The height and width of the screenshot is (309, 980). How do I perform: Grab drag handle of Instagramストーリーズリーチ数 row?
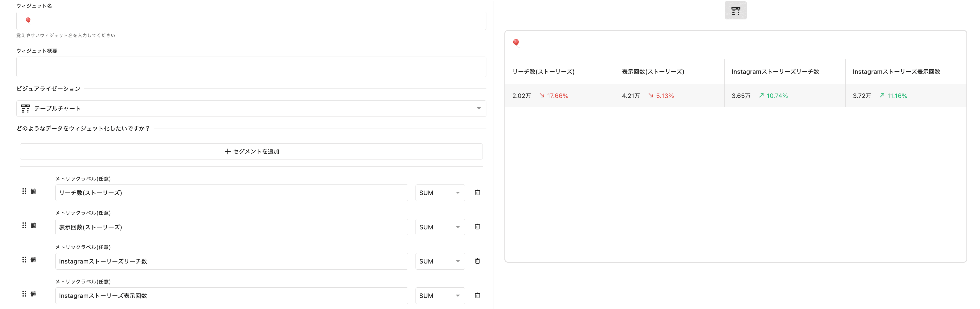click(x=24, y=259)
